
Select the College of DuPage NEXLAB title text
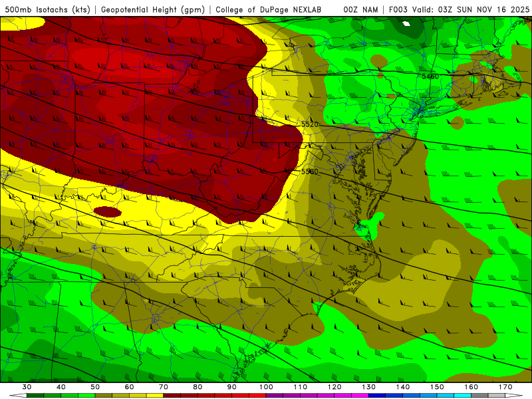(269, 10)
